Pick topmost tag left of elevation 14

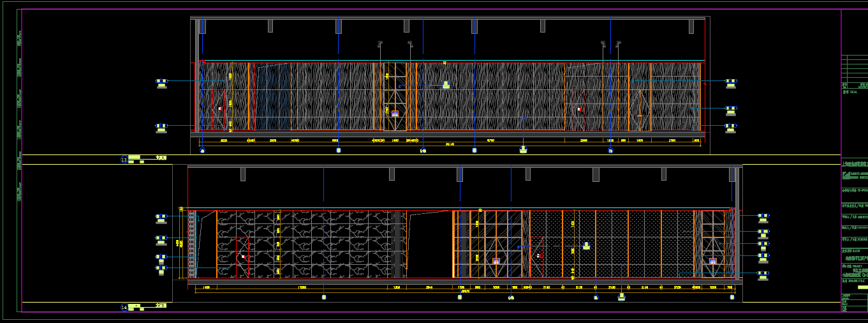tap(161, 218)
